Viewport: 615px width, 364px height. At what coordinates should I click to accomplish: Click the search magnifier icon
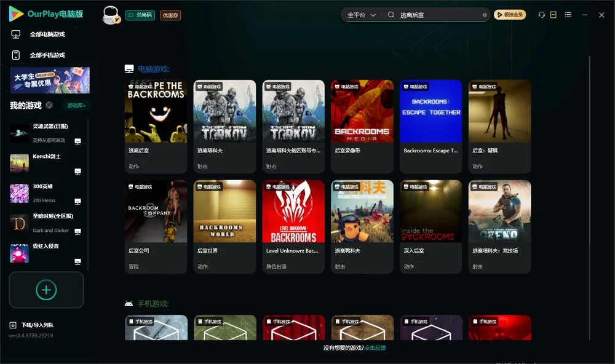[x=391, y=15]
